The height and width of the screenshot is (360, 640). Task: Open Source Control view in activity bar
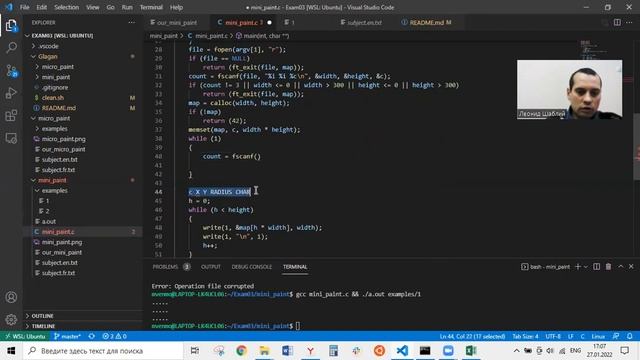[x=11, y=71]
